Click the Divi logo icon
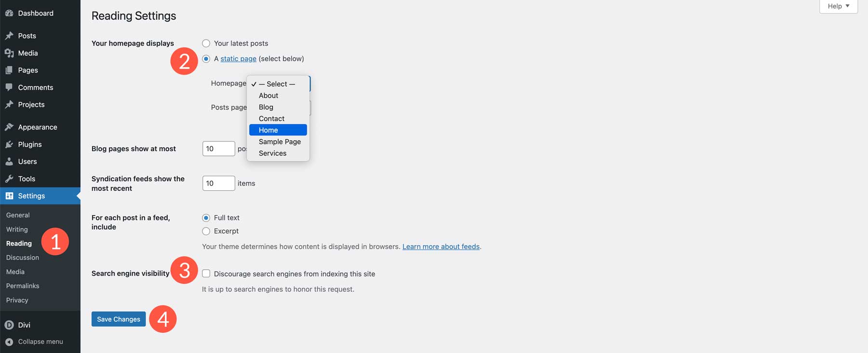Screen dimensions: 868x353 click(9, 325)
